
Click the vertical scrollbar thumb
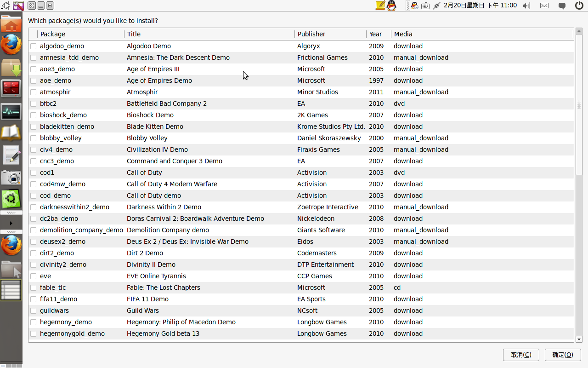pyautogui.click(x=579, y=105)
